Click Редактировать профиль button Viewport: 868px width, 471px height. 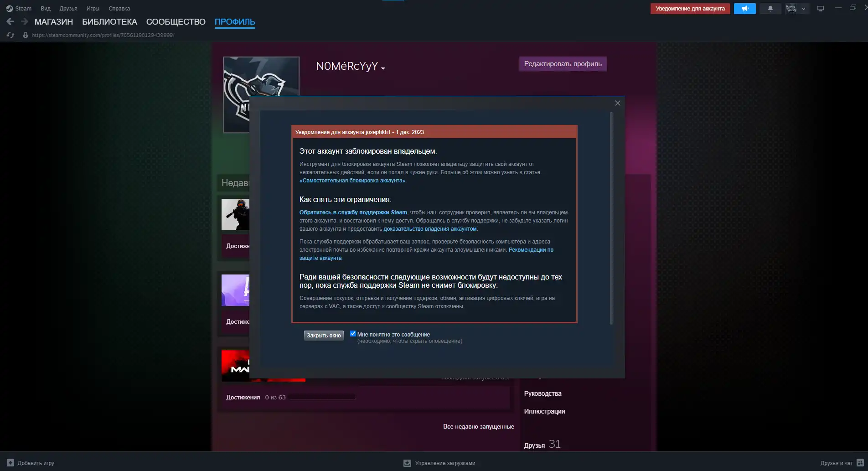pos(563,64)
